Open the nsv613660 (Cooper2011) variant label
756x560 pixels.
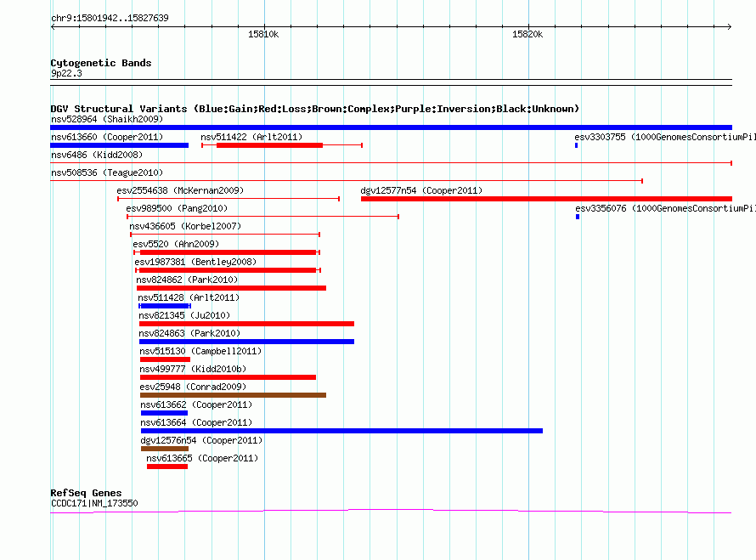point(107,137)
